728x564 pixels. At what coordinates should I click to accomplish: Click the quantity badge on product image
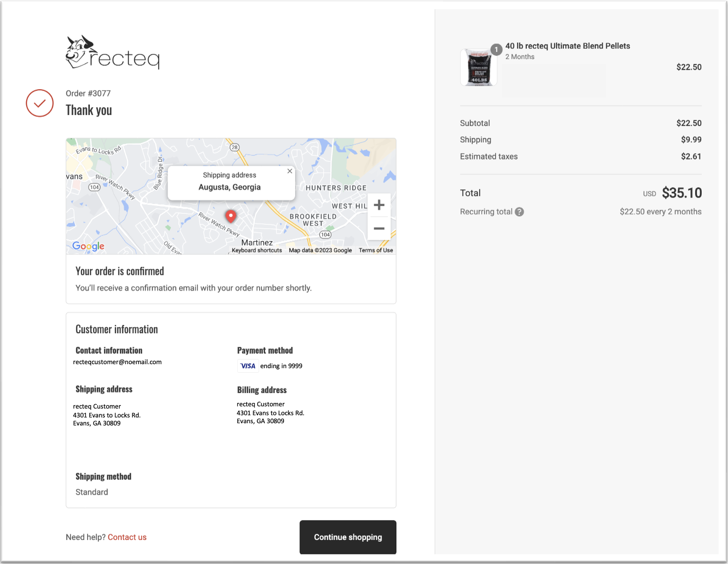click(496, 49)
